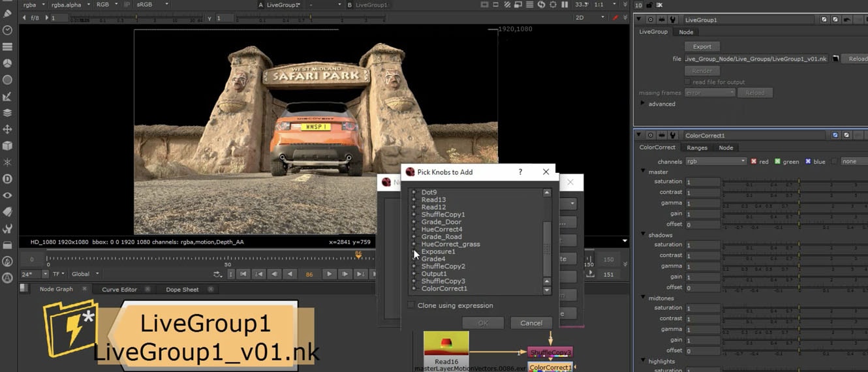
Task: Adjust the master saturation slider
Action: pyautogui.click(x=795, y=182)
